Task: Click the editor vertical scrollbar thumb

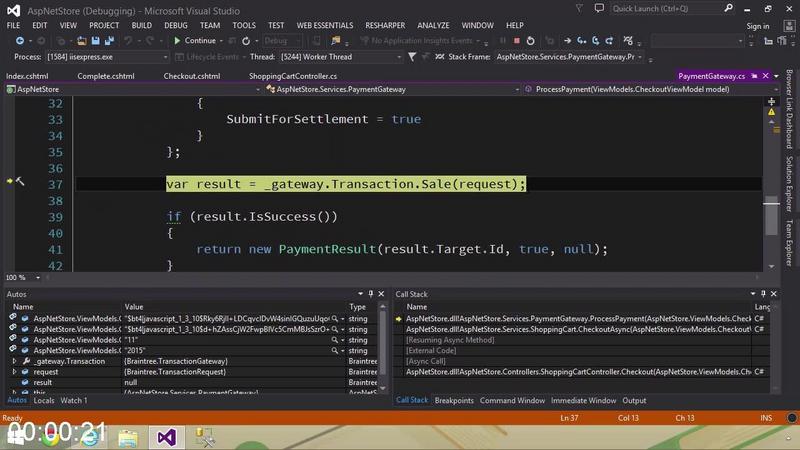Action: click(771, 217)
